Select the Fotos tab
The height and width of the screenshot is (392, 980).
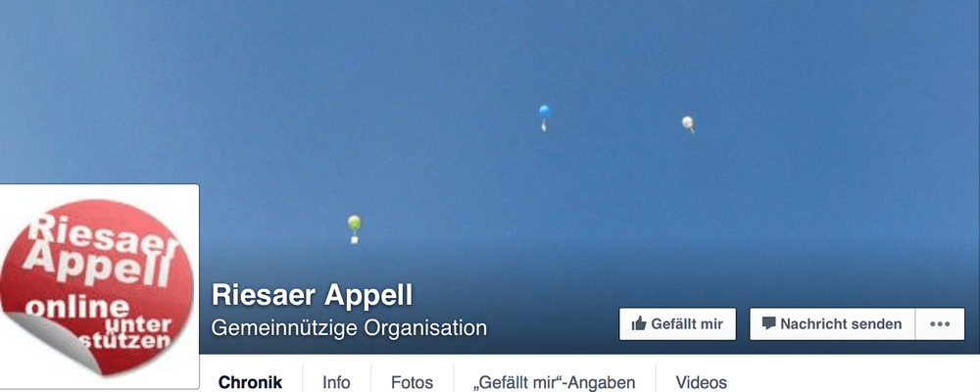(412, 382)
